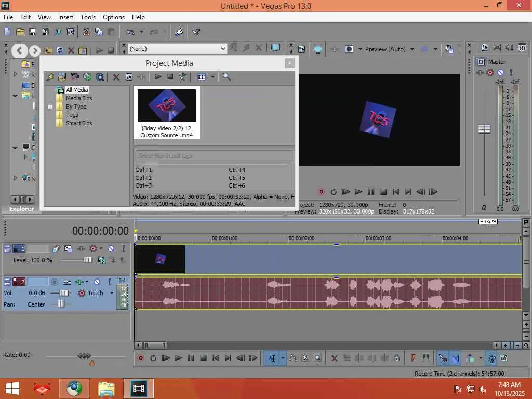Open the Preview (Auto) quality dropdown
Screen dimensions: 532x399
coord(412,49)
